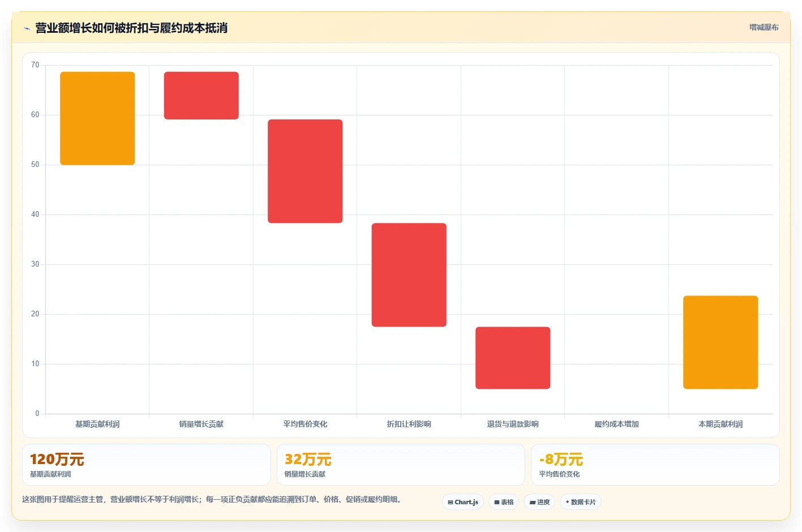Click the y-axis value 50

click(x=35, y=165)
